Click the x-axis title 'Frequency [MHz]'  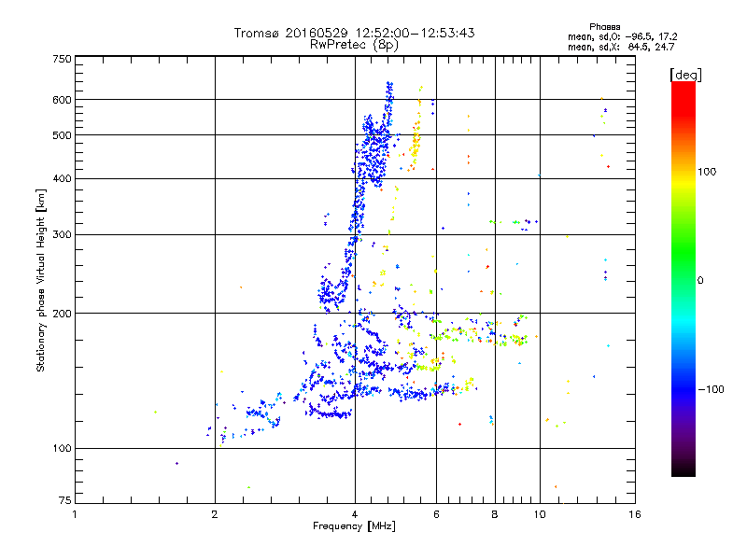click(354, 526)
